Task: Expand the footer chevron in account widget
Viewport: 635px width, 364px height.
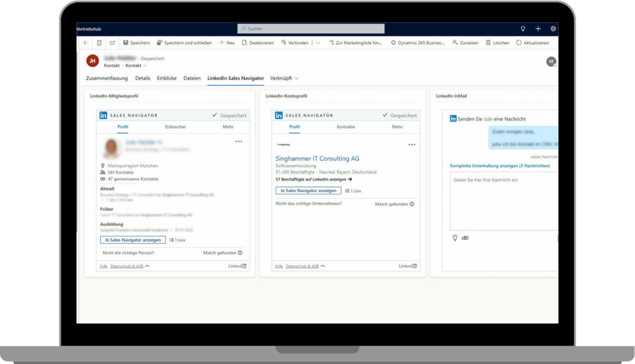Action: pyautogui.click(x=322, y=266)
